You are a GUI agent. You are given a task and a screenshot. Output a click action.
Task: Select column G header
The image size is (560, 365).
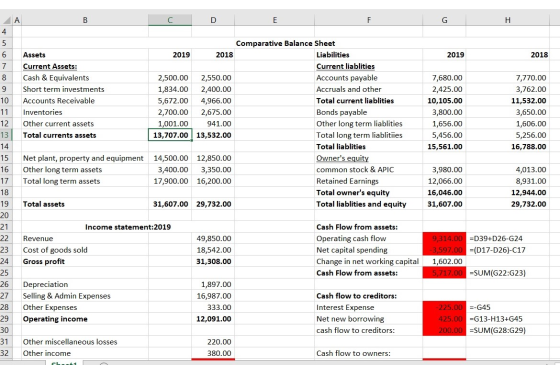(444, 20)
